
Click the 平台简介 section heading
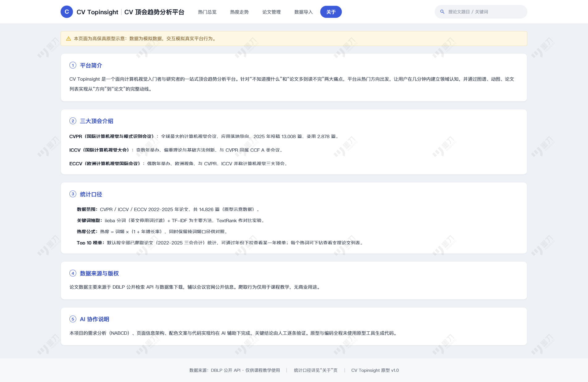pyautogui.click(x=91, y=66)
